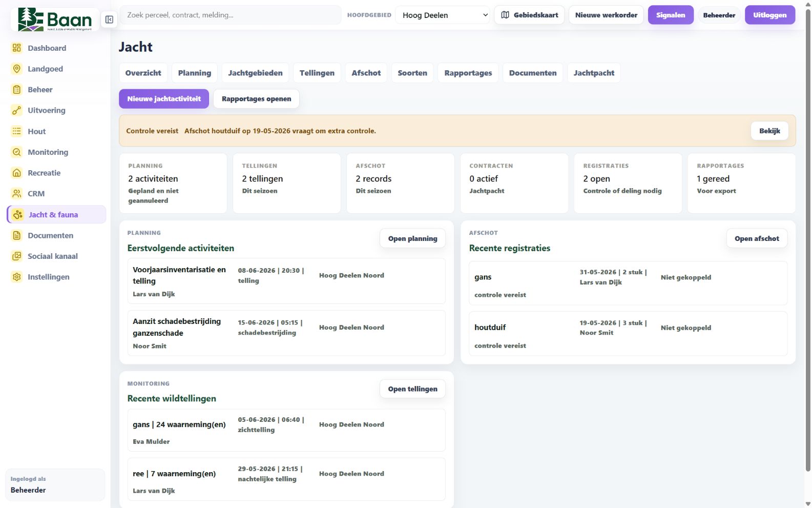Click the Monitoring magnifier icon
Viewport: 812px width, 508px height.
(x=17, y=152)
